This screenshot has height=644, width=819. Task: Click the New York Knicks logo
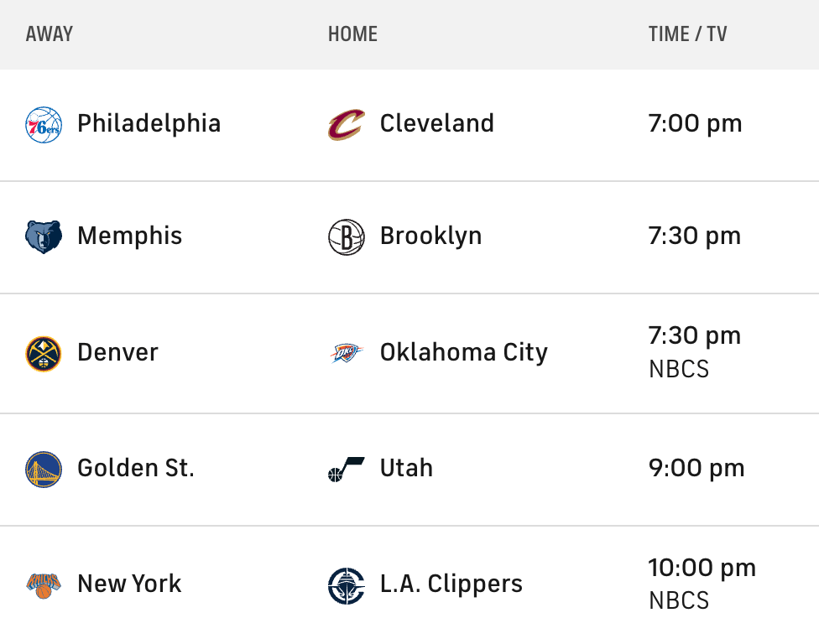pos(44,584)
